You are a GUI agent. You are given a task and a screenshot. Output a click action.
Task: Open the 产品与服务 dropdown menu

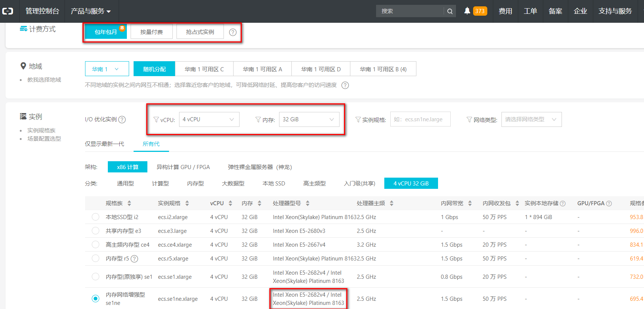tap(91, 11)
